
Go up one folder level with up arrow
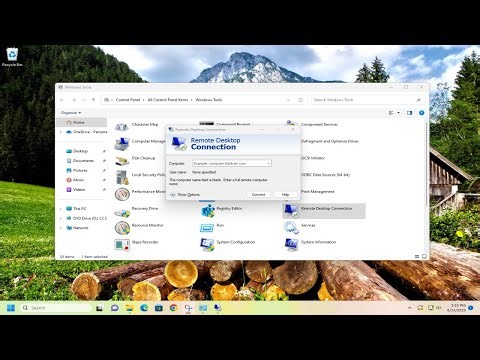click(x=93, y=100)
